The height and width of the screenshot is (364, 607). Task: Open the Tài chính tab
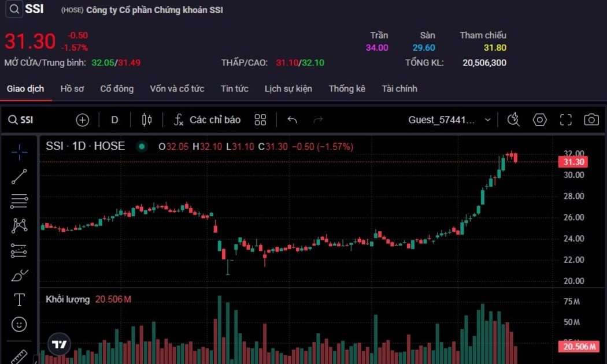click(399, 88)
